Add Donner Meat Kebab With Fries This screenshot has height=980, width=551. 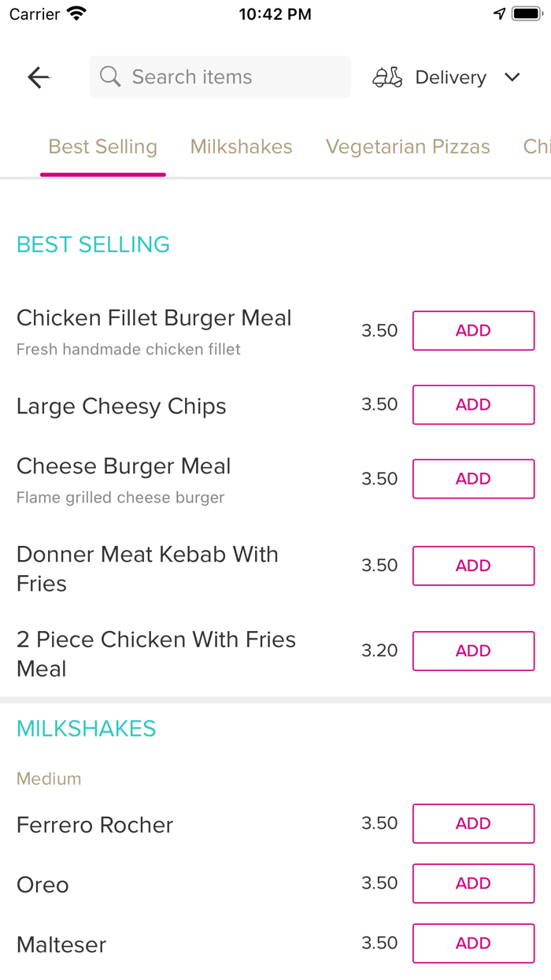coord(473,566)
